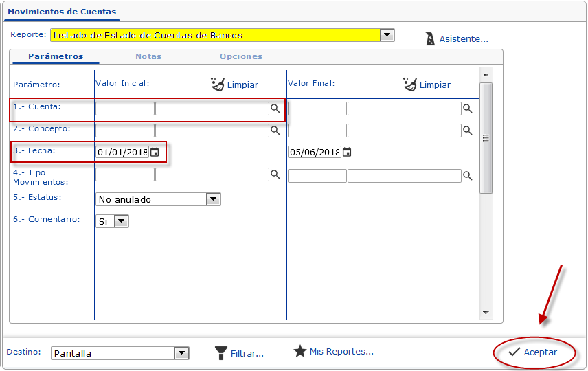The height and width of the screenshot is (371, 588).
Task: Focus final Tipo Movimientos description field
Action: pos(405,176)
